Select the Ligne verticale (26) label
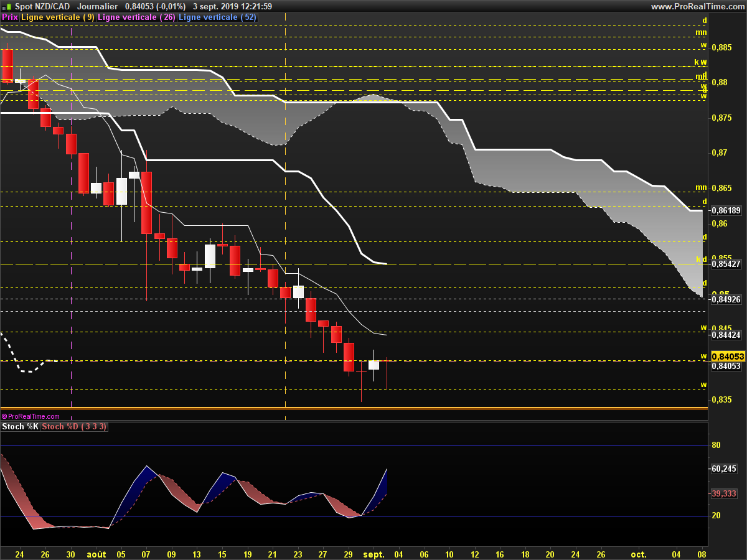This screenshot has height=560, width=747. click(x=137, y=17)
